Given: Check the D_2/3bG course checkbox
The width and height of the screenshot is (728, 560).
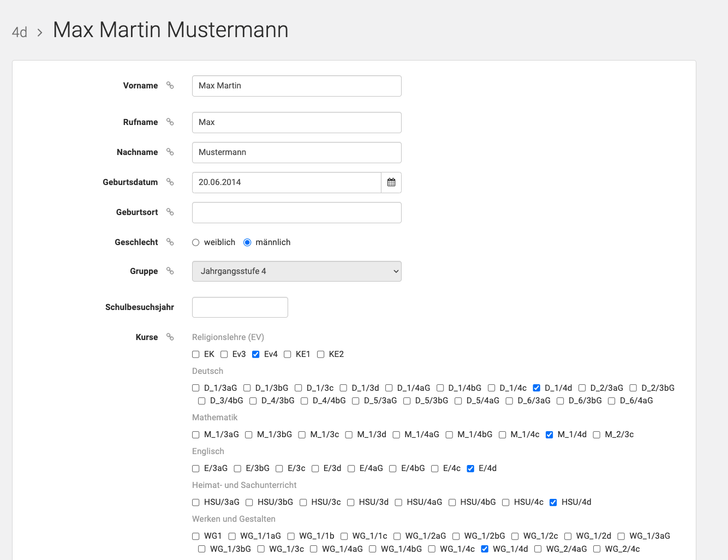Looking at the screenshot, I should tap(633, 388).
